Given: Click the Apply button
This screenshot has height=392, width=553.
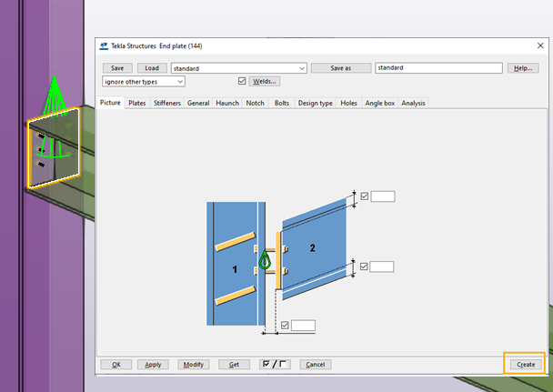Looking at the screenshot, I should [x=153, y=365].
